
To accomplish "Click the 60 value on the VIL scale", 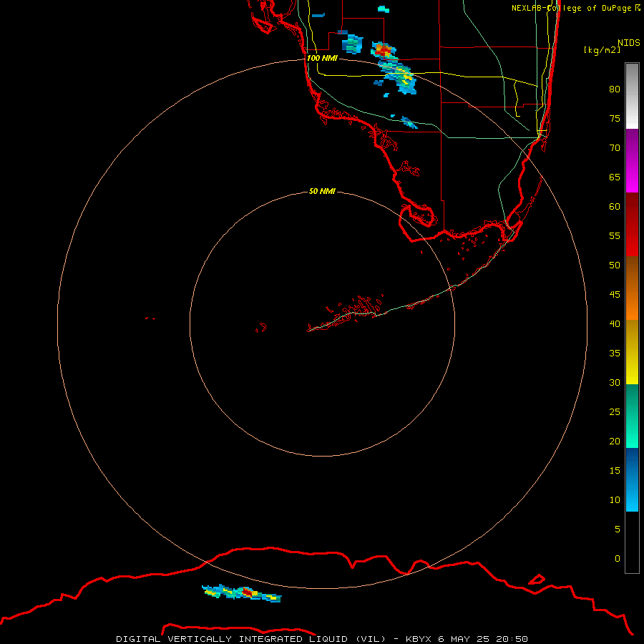I will [x=615, y=207].
